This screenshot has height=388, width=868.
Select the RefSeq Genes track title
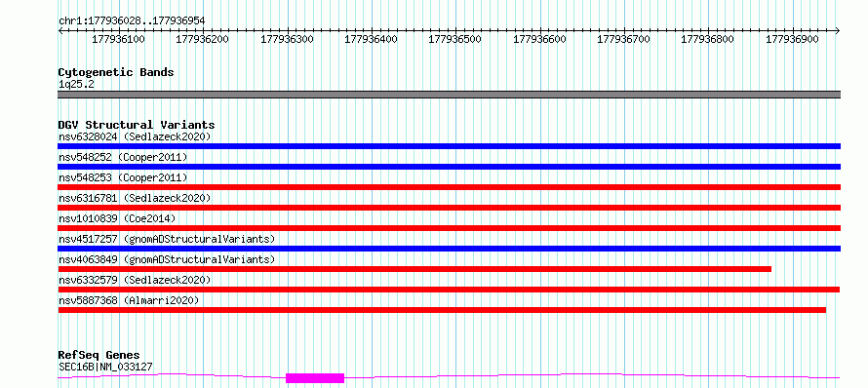coord(99,356)
